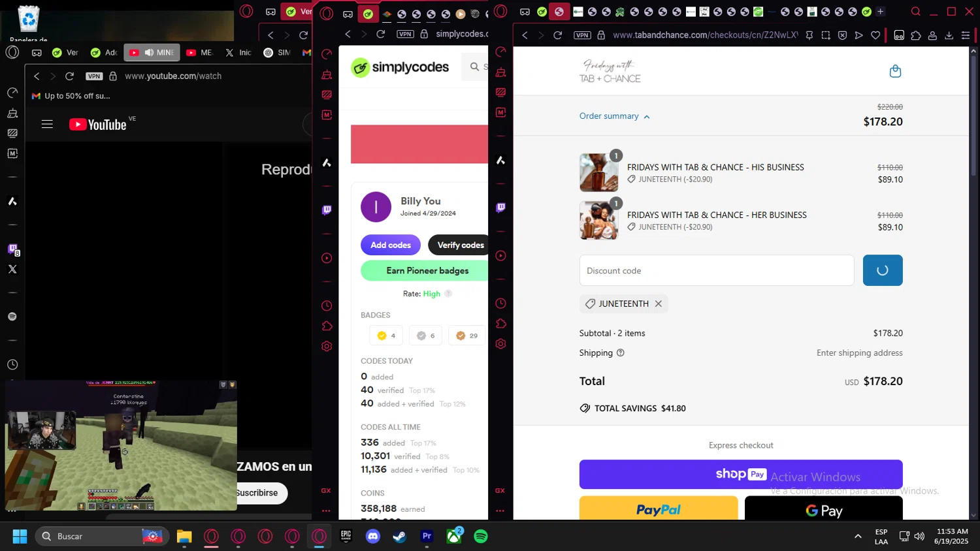Click the Windows Start button
This screenshot has height=551, width=980.
click(20, 537)
